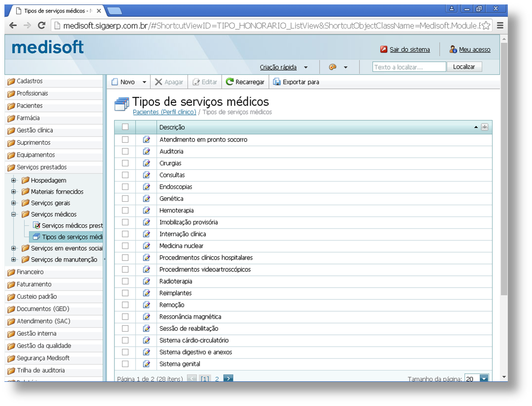Bookmark page with star icon

pyautogui.click(x=486, y=26)
